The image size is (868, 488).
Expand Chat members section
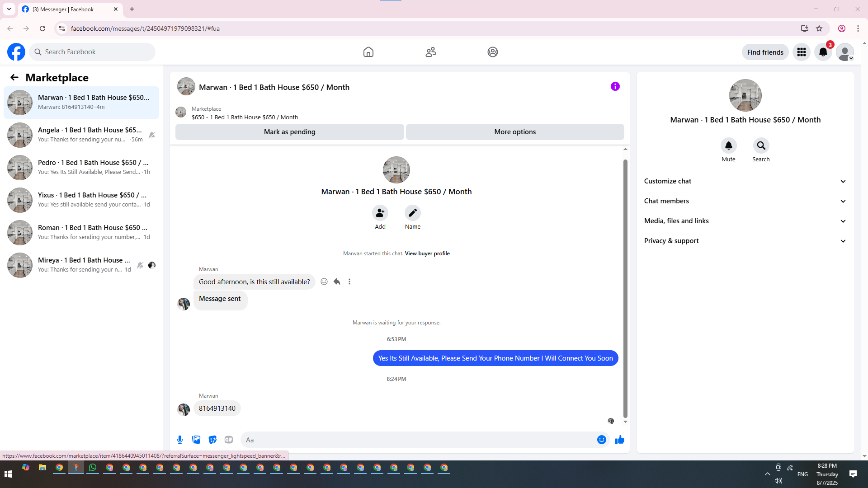(x=745, y=201)
